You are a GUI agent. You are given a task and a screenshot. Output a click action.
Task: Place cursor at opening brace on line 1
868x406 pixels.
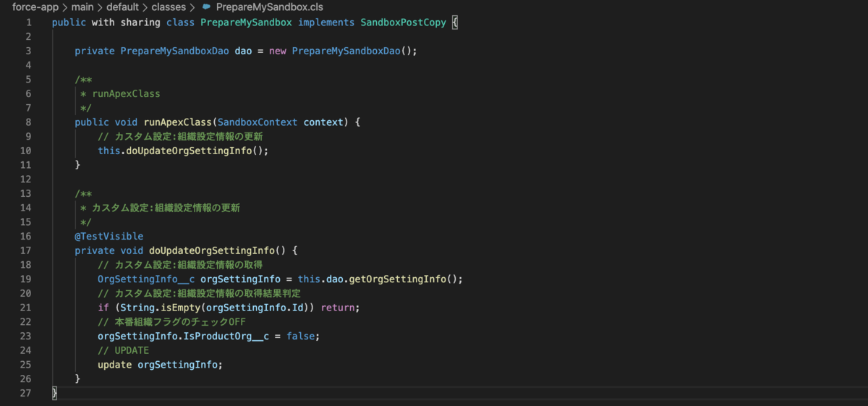click(x=454, y=22)
